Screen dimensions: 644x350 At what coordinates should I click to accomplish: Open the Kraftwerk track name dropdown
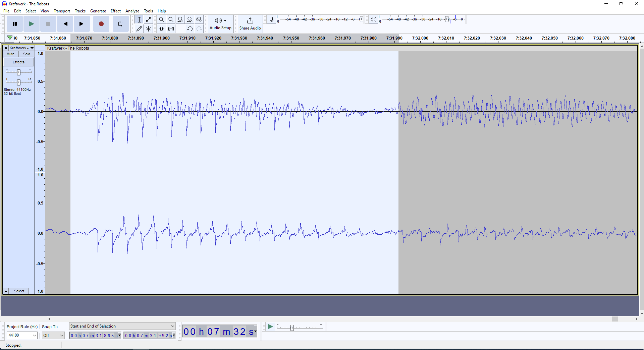click(22, 48)
